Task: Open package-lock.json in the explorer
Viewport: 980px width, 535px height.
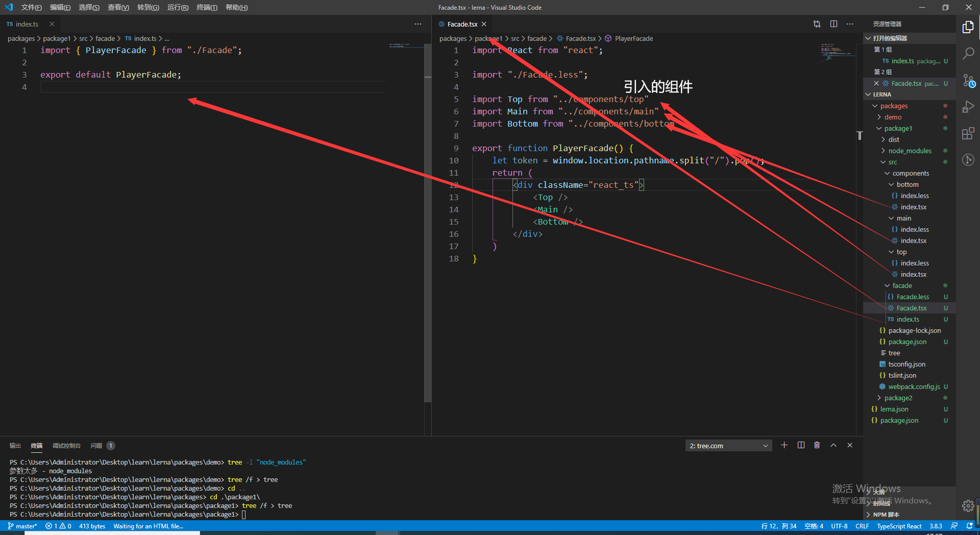Action: (x=915, y=330)
